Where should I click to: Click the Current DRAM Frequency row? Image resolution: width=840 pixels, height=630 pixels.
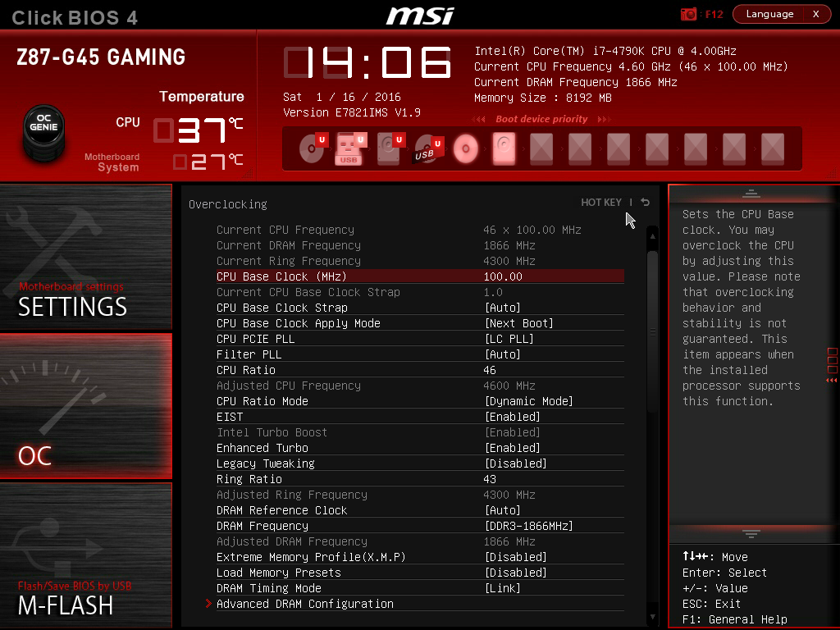(x=420, y=245)
